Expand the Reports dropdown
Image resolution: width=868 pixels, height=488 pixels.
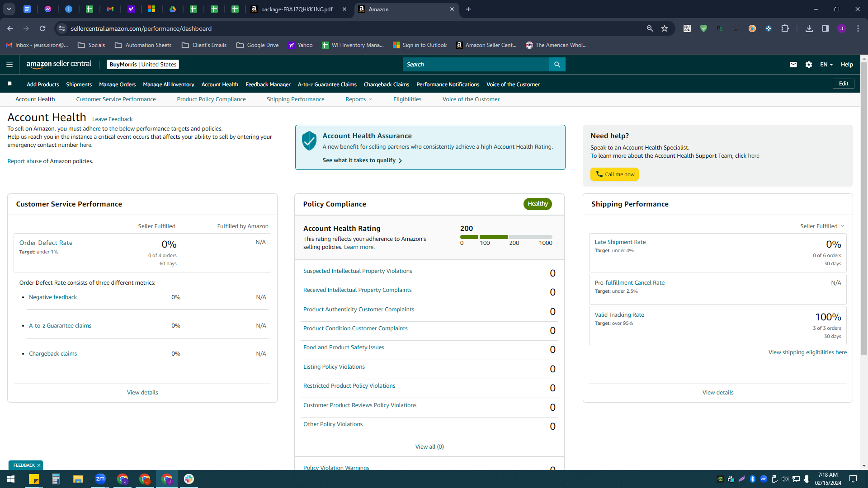[359, 99]
